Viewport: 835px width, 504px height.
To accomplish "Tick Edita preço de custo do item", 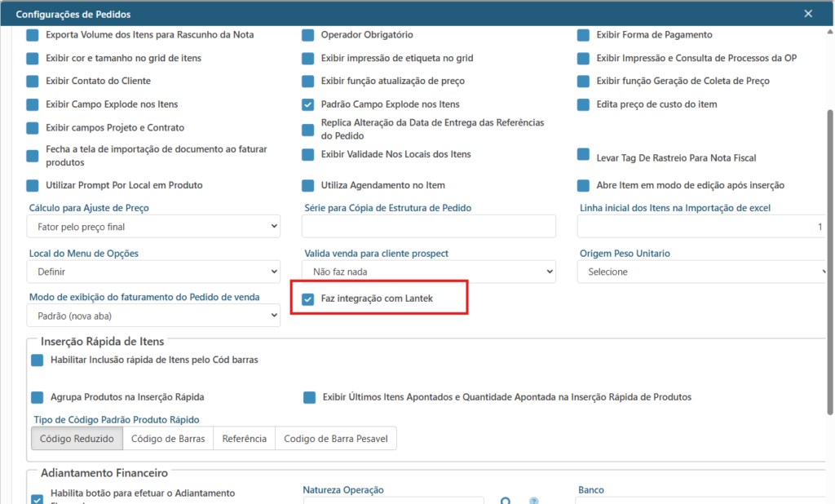I will click(583, 104).
